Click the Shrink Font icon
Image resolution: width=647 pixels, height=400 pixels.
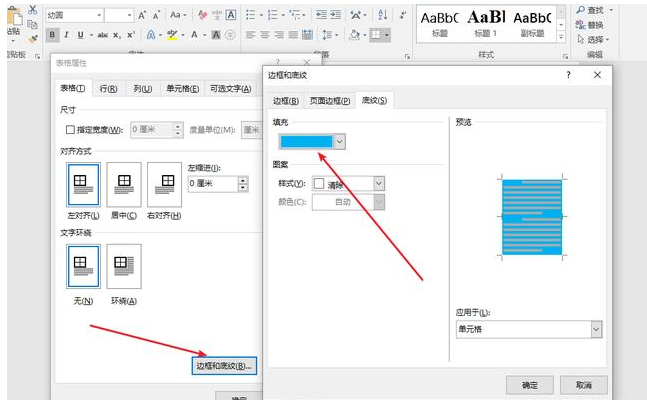tap(156, 16)
